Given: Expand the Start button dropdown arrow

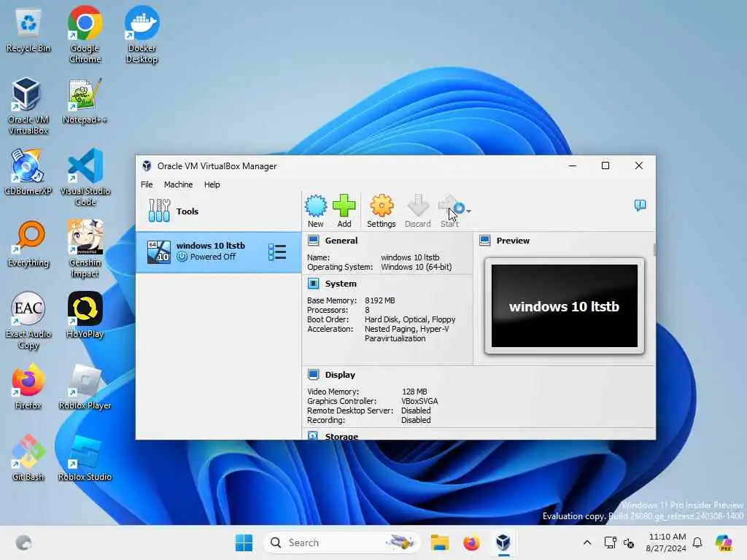Looking at the screenshot, I should coord(469,211).
